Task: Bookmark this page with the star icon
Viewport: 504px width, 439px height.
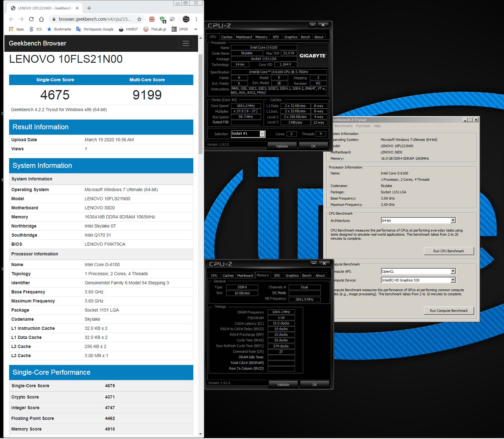Action: point(139,19)
